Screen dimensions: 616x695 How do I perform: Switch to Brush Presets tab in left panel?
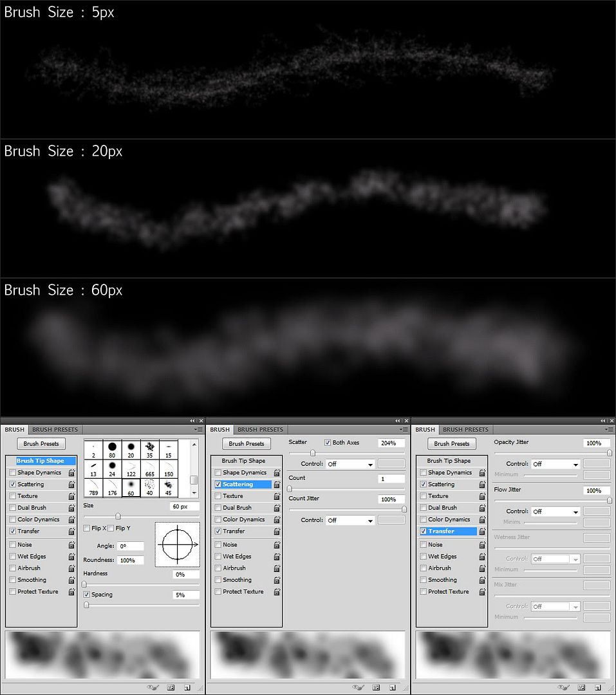pyautogui.click(x=55, y=429)
